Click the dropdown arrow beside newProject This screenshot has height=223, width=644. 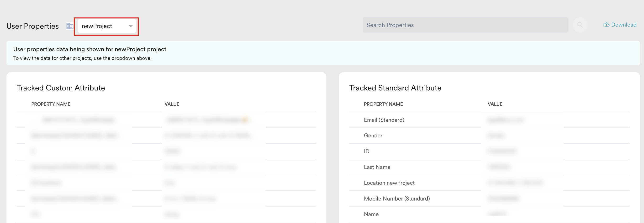tap(131, 26)
